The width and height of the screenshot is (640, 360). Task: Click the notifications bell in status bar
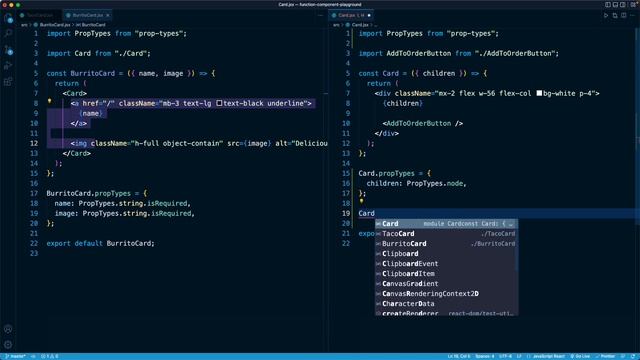(x=633, y=356)
